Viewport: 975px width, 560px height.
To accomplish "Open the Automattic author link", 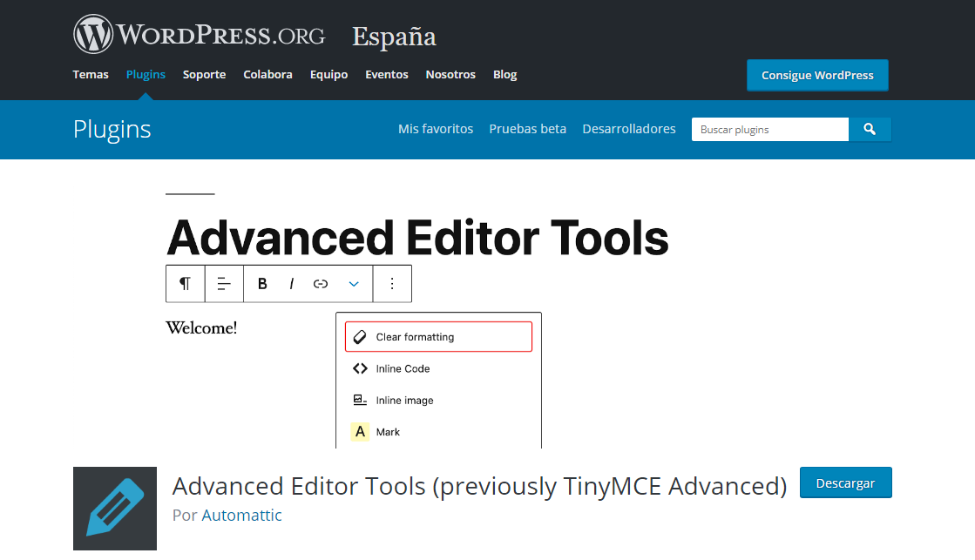I will 242,516.
